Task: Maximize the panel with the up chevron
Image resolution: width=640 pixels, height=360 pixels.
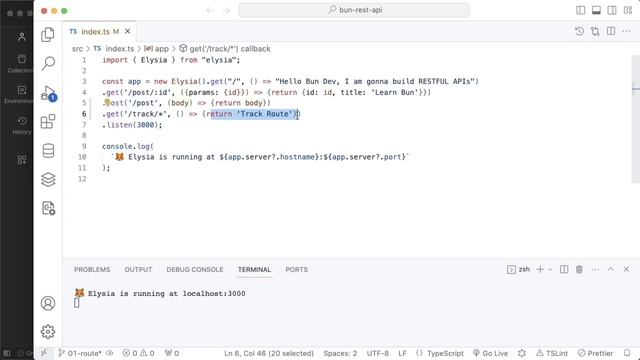Action: (x=611, y=269)
